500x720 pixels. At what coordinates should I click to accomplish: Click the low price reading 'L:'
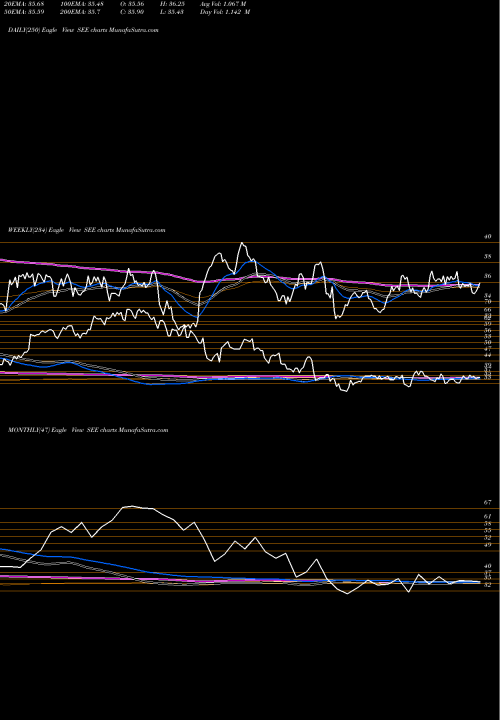pos(173,12)
